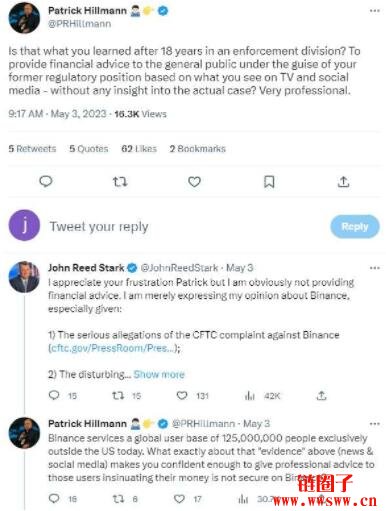Viewport: 386px width, 511px height.
Task: Click the blue Reply button
Action: point(355,227)
